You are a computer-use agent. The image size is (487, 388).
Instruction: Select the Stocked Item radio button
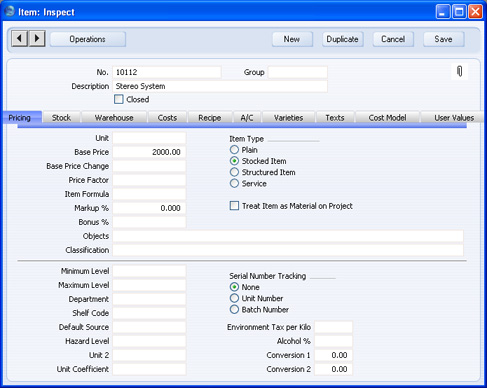(234, 161)
